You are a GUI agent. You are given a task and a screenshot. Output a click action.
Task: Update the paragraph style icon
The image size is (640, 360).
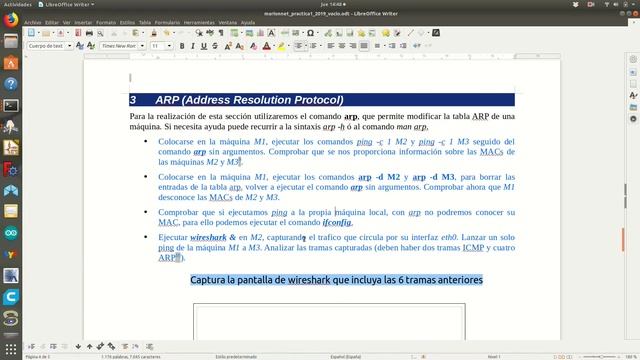80,46
